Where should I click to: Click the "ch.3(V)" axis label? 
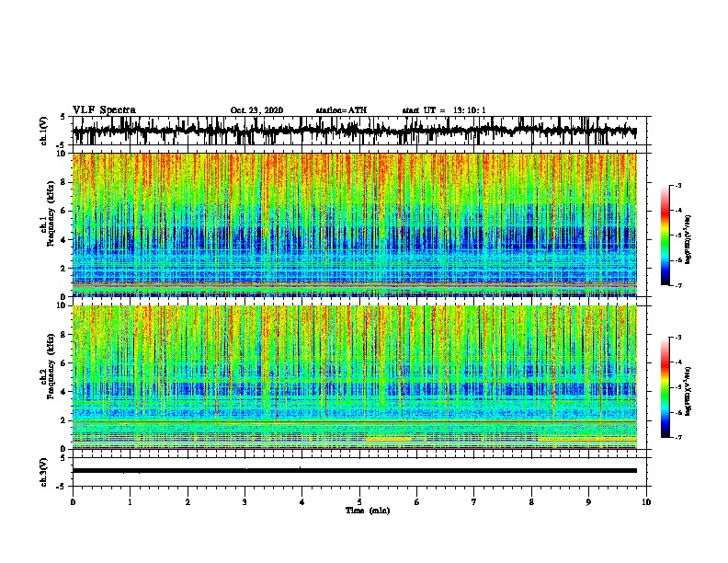(43, 472)
